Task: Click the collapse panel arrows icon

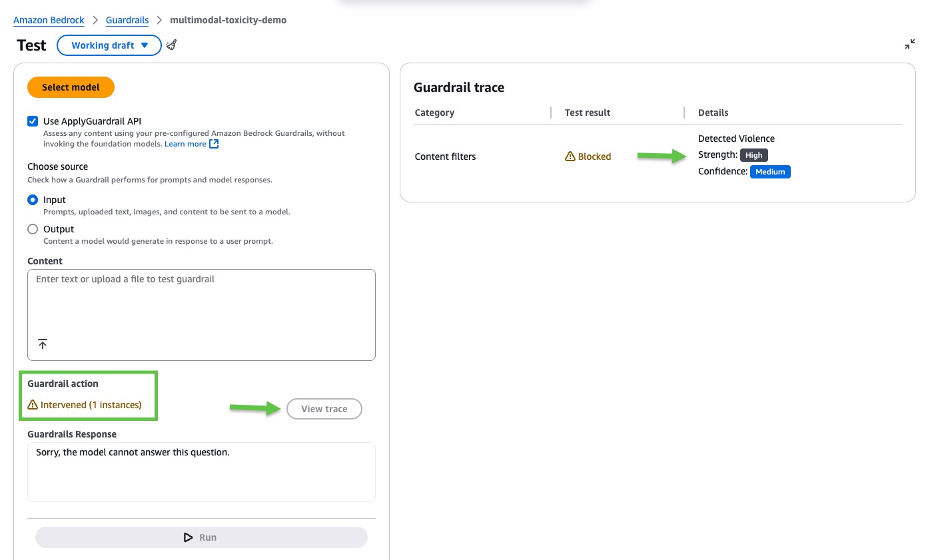Action: pyautogui.click(x=910, y=45)
